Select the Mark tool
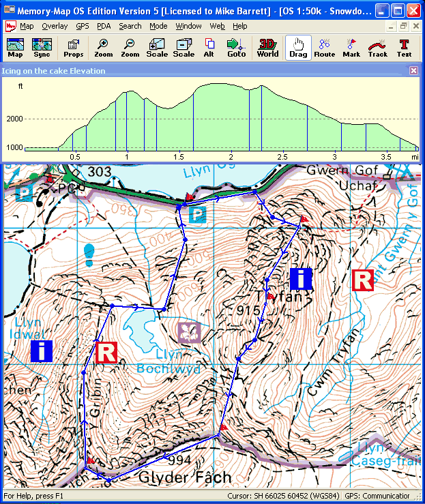Viewport: 425px width, 504px height. point(351,48)
